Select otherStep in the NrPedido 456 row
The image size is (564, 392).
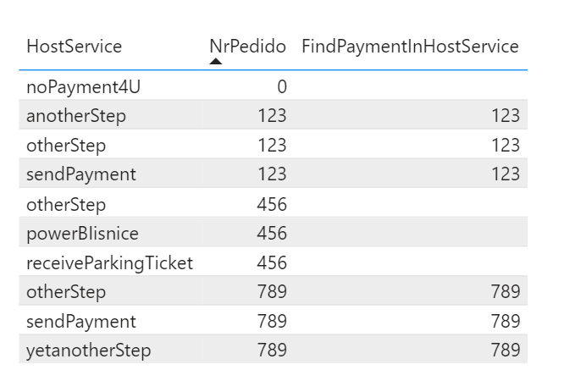click(x=66, y=204)
